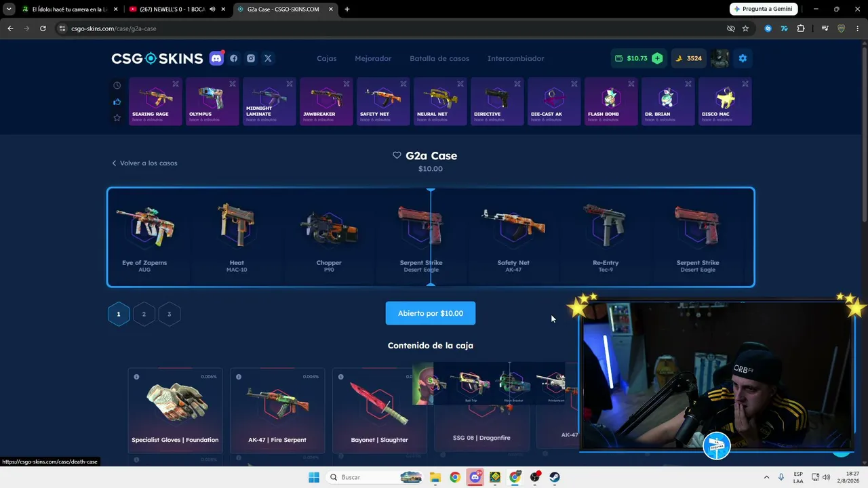
Task: Go back via Volver a los casos
Action: pyautogui.click(x=144, y=163)
